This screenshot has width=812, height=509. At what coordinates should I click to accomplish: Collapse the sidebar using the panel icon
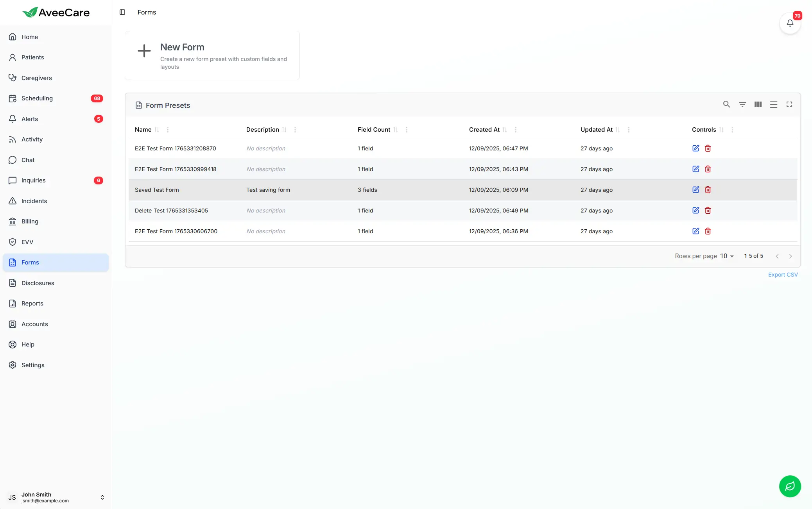point(122,12)
